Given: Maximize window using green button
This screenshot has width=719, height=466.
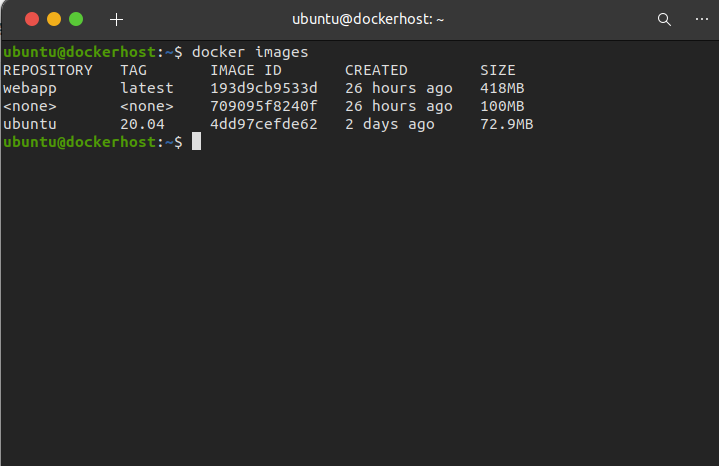Looking at the screenshot, I should pyautogui.click(x=76, y=19).
